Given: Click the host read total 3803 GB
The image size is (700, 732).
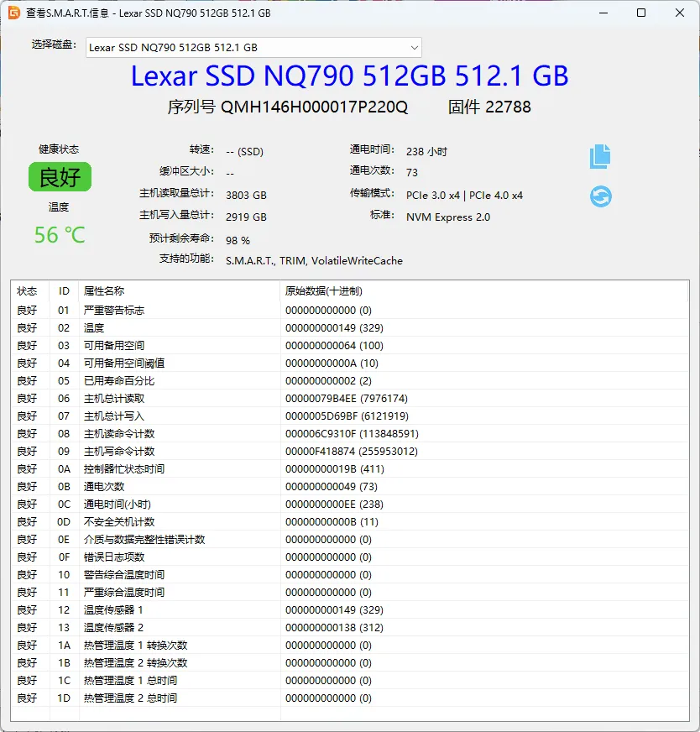Looking at the screenshot, I should point(246,195).
